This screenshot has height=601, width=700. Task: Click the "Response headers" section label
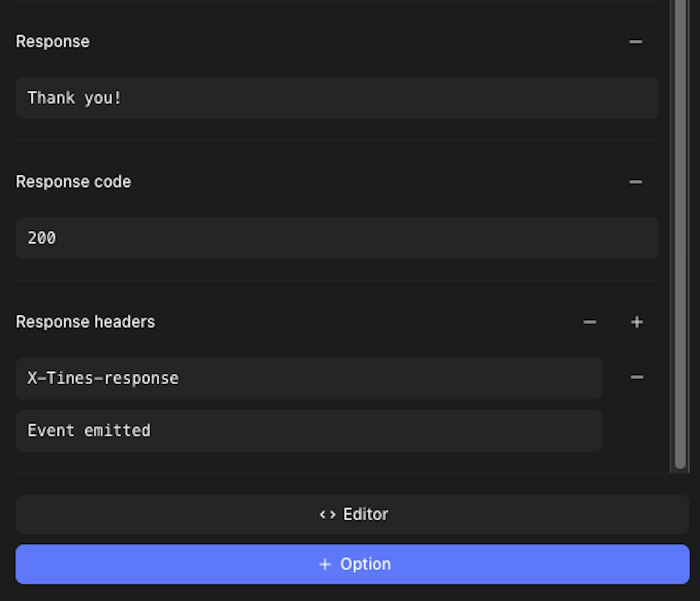pyautogui.click(x=85, y=322)
